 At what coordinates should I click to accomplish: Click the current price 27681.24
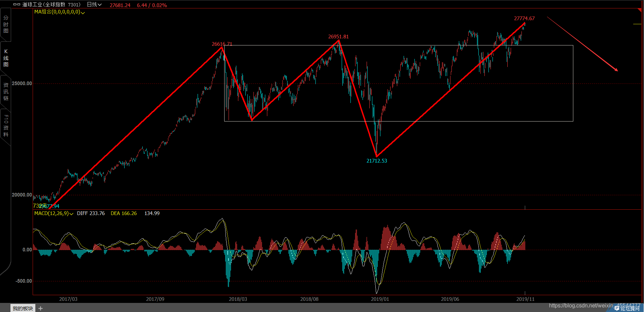point(120,5)
